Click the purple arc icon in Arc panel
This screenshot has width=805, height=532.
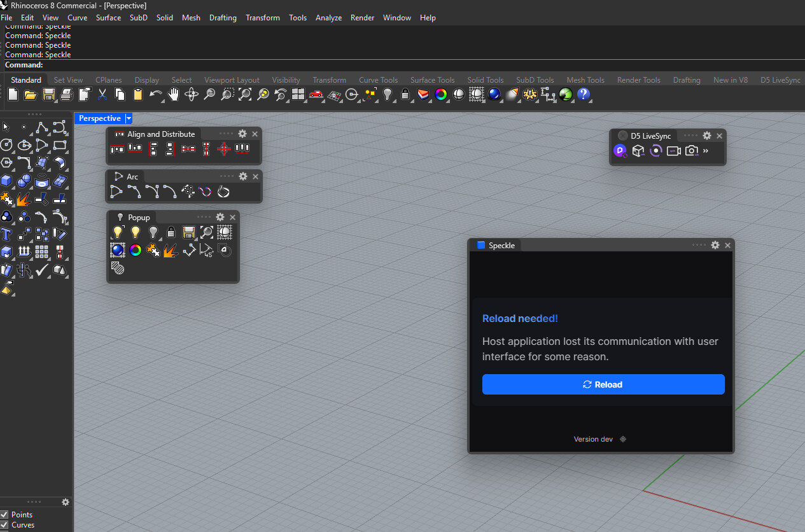(x=205, y=191)
